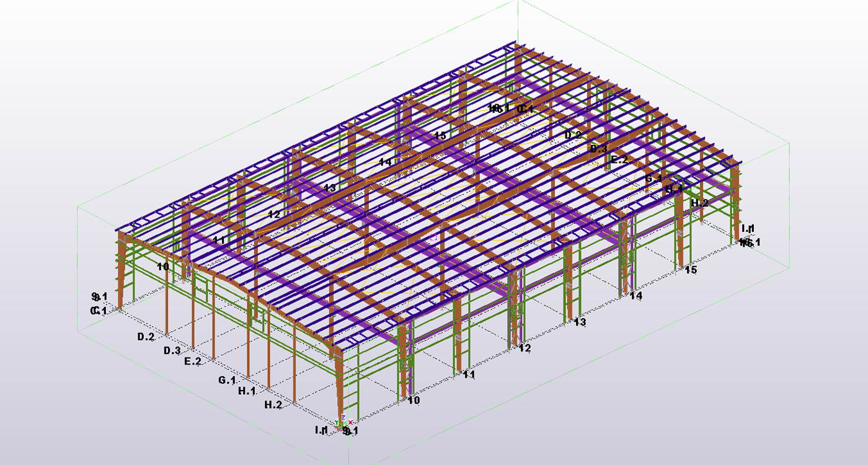Viewport: 868px width, 465px height.
Task: Click grid label H.2 on the far-right roof side
Action: (699, 203)
